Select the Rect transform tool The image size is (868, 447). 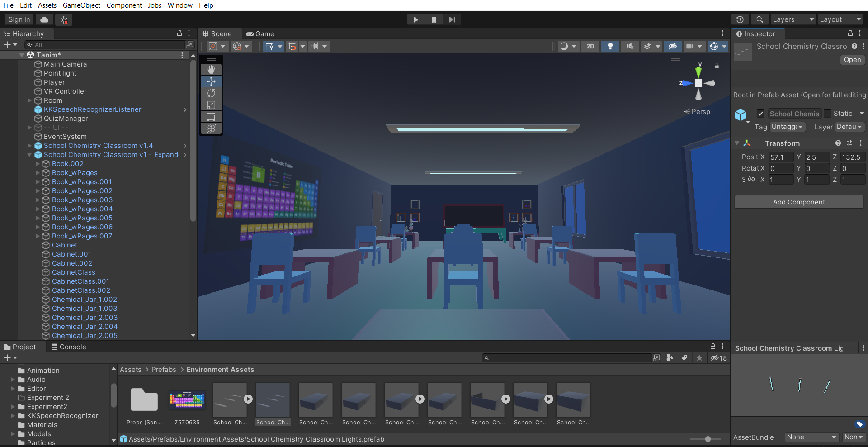coord(211,117)
